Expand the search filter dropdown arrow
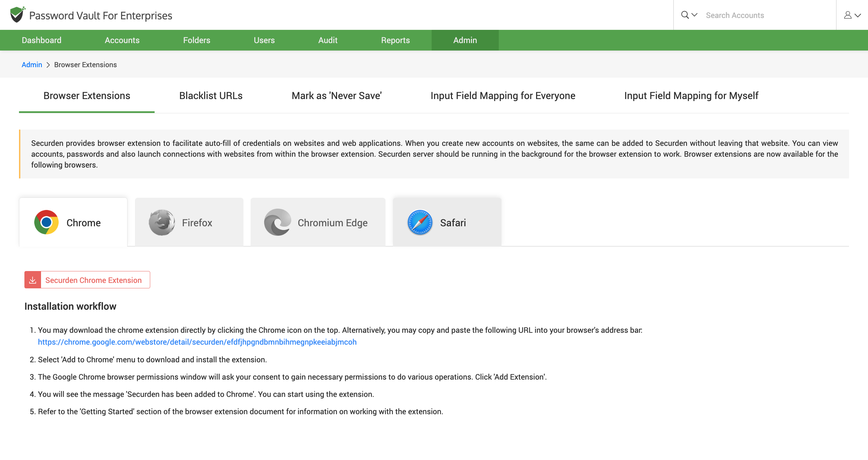 [694, 15]
